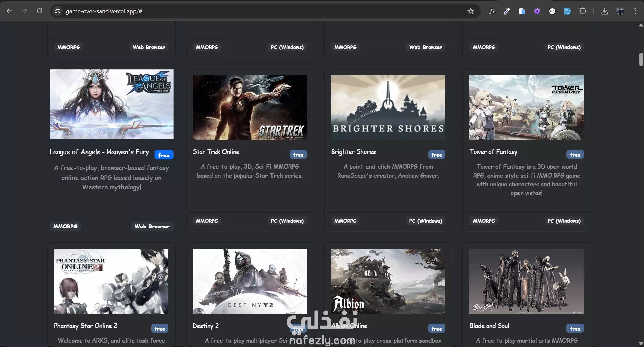Click the scrollbar up arrow
This screenshot has width=644, height=347.
coord(641,25)
